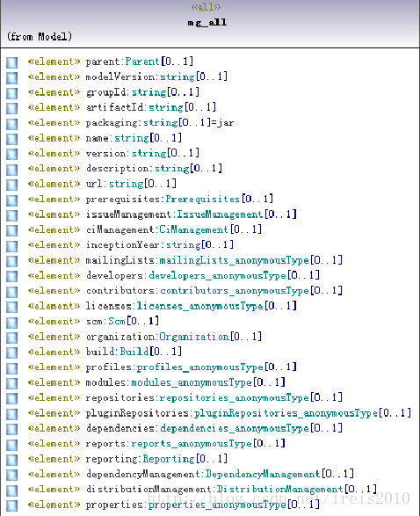The height and width of the screenshot is (516, 420).
Task: Click the contributors_anonymousType type name
Action: click(x=235, y=291)
